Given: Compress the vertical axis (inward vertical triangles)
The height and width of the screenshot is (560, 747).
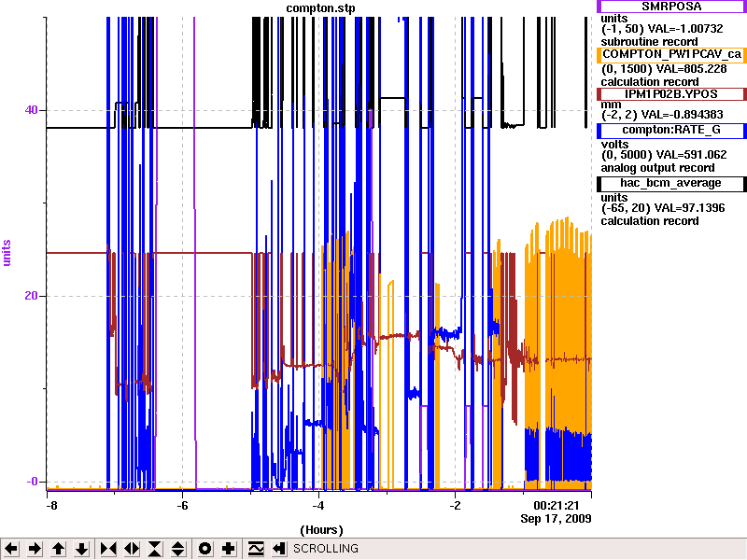Looking at the screenshot, I should (x=155, y=549).
